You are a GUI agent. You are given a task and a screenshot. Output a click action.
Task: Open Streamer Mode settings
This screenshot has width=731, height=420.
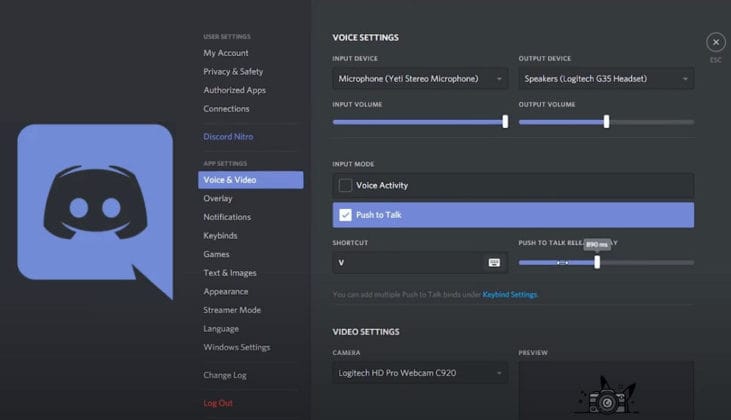point(232,310)
